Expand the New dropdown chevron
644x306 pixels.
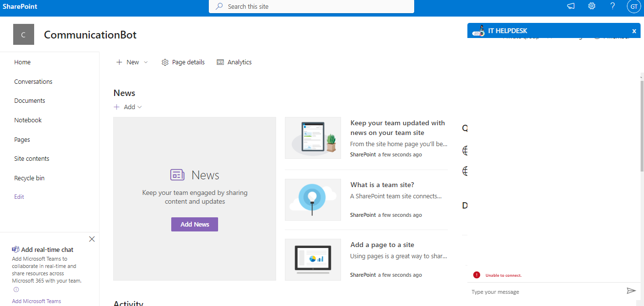pyautogui.click(x=146, y=62)
